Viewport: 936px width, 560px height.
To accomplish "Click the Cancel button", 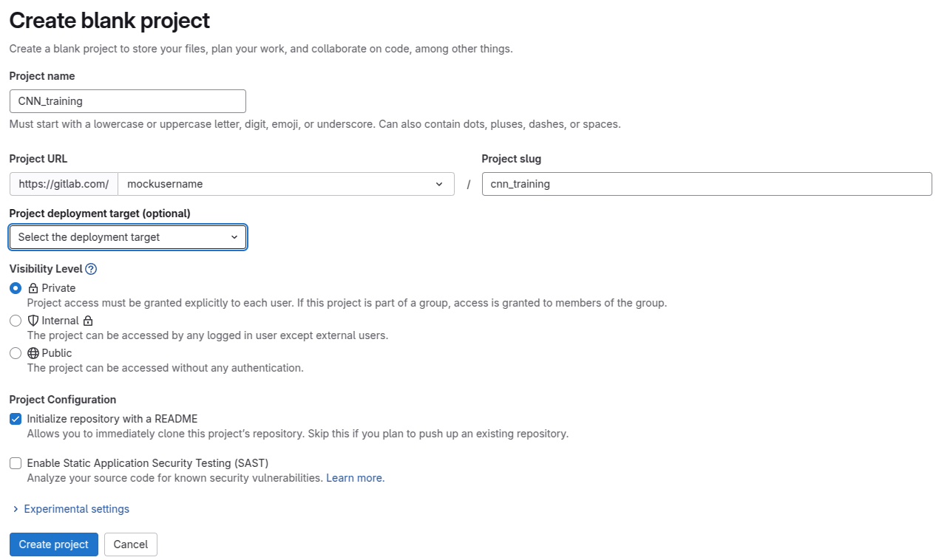I will pyautogui.click(x=131, y=544).
